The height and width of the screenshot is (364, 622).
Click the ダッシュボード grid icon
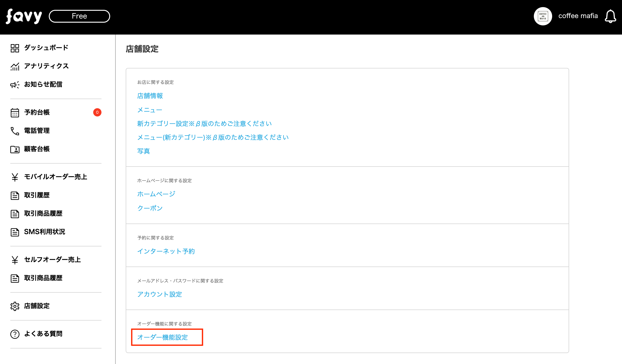15,48
